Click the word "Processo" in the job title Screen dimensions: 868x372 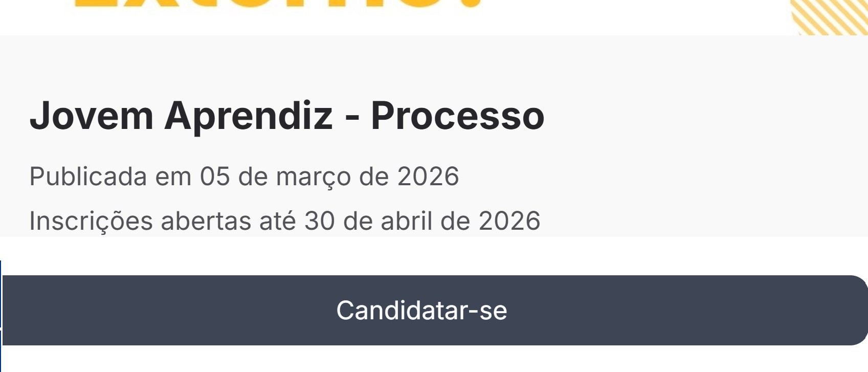click(x=457, y=116)
